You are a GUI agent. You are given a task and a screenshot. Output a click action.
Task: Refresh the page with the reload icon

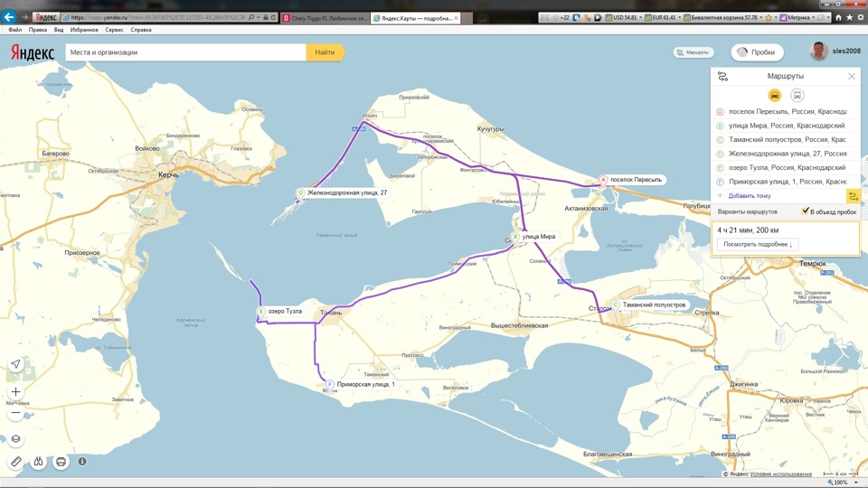click(273, 18)
